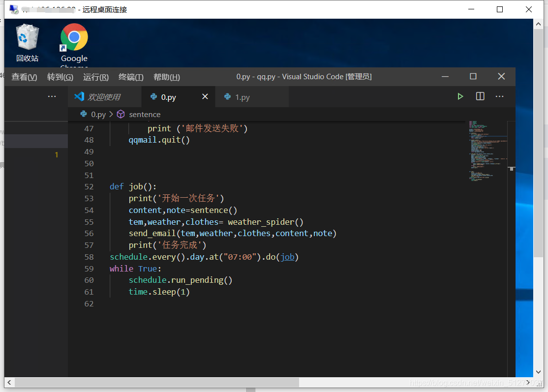The width and height of the screenshot is (548, 392).
Task: Open editor More Actions ellipsis menu
Action: coord(499,96)
